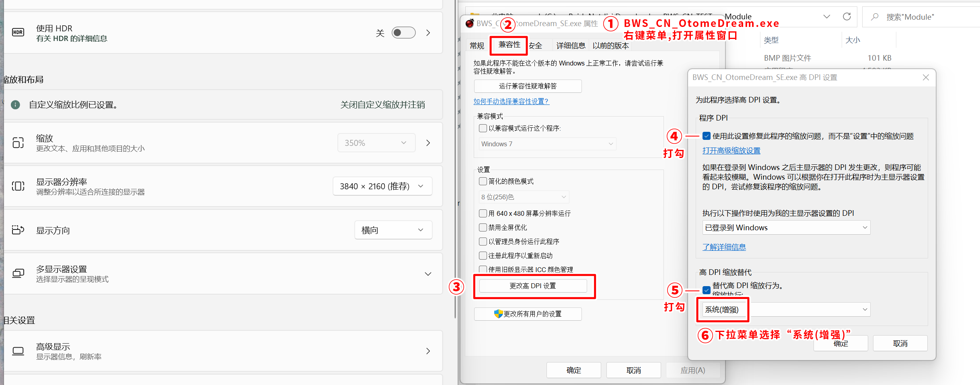
Task: Click the HDR icon in Settings
Action: point(18,33)
